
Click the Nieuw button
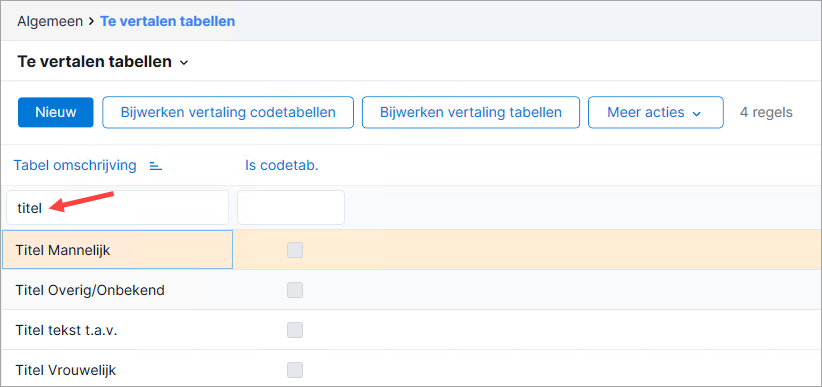[x=56, y=112]
